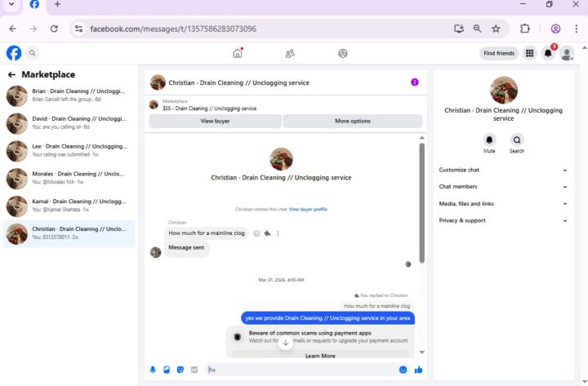Open Morales Drain Cleaning conversation

click(x=69, y=178)
